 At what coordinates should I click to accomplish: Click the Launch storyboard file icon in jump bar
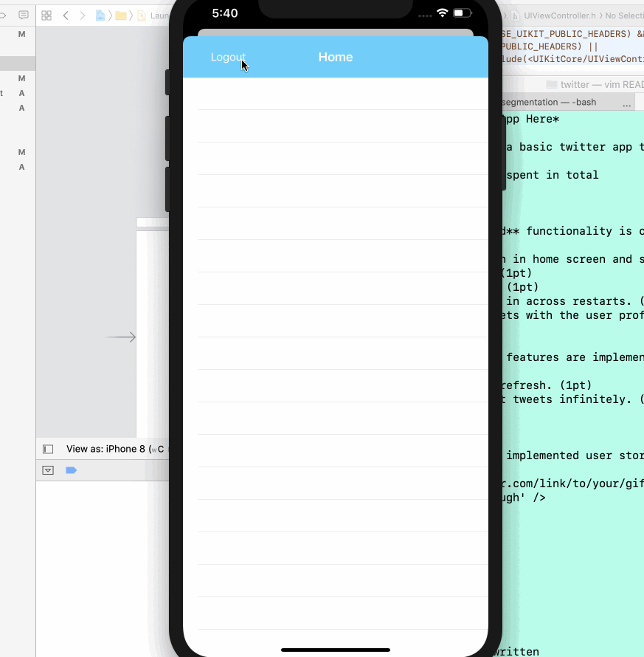coord(142,16)
